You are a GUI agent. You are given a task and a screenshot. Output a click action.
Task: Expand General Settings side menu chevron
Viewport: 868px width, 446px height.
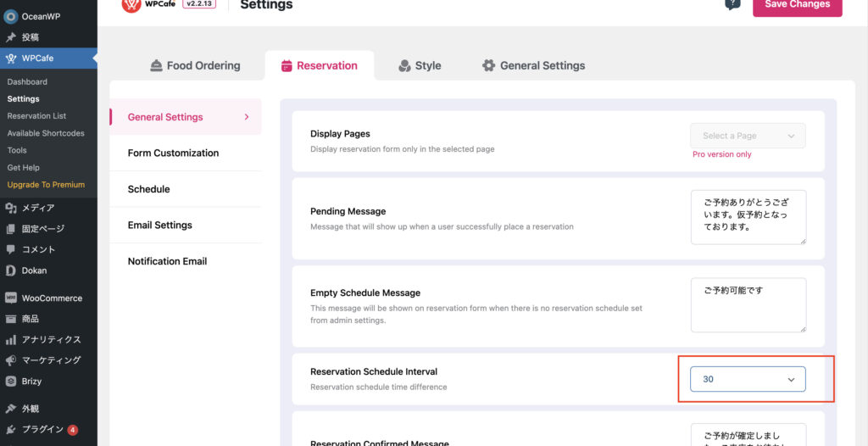click(x=247, y=117)
